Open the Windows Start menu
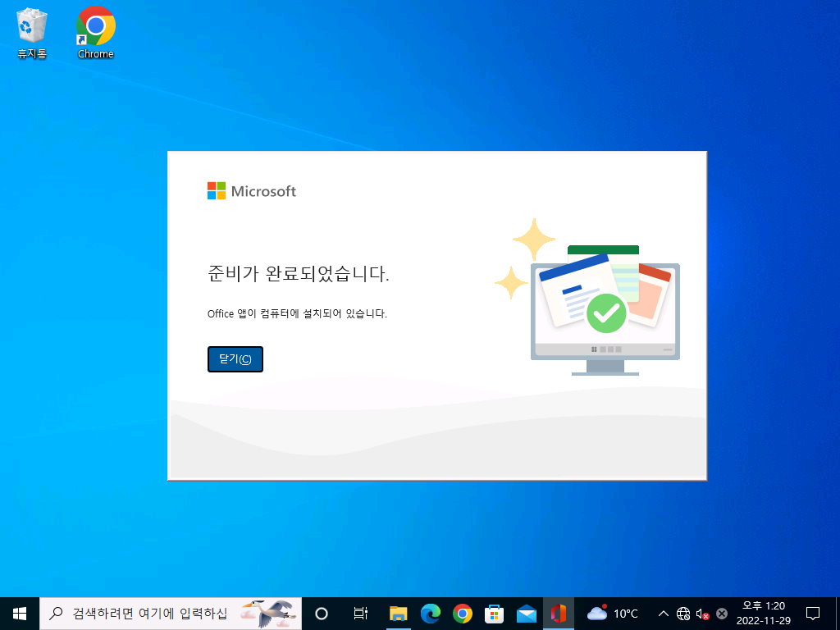The width and height of the screenshot is (840, 630). click(x=20, y=614)
